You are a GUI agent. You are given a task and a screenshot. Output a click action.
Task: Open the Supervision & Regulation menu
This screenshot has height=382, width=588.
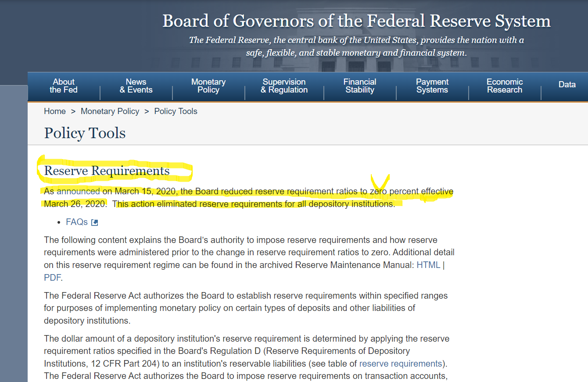tap(284, 86)
